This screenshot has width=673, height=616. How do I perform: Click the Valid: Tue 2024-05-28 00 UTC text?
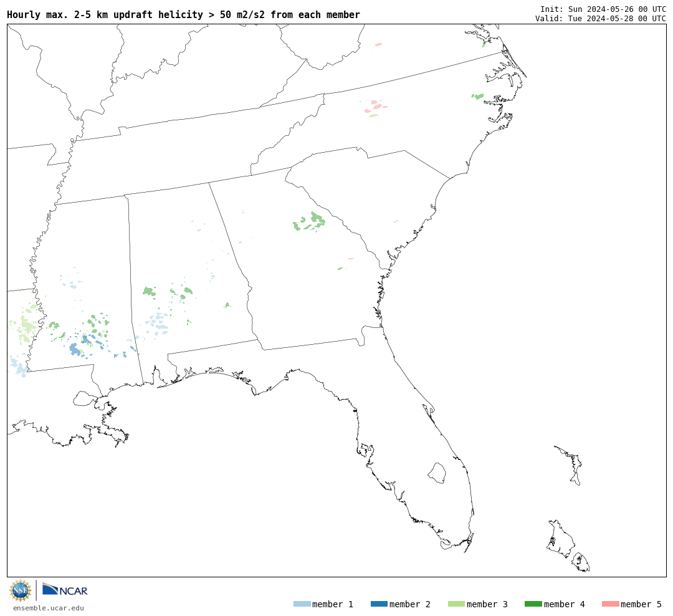(x=601, y=19)
